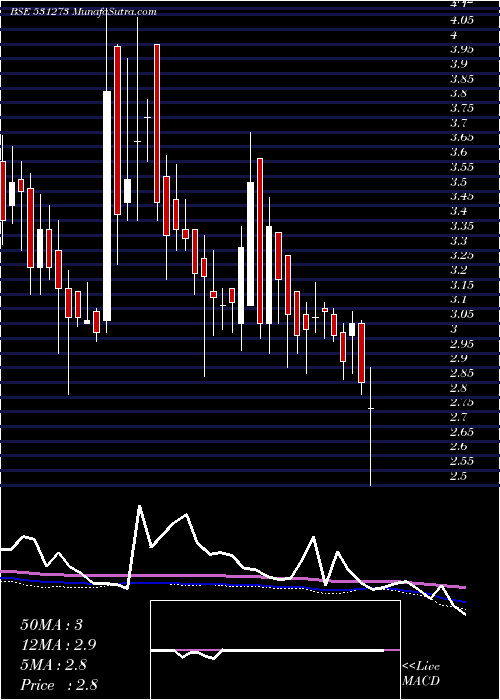Click the final candle's long lower wick
This screenshot has height=700, width=500.
(371, 447)
